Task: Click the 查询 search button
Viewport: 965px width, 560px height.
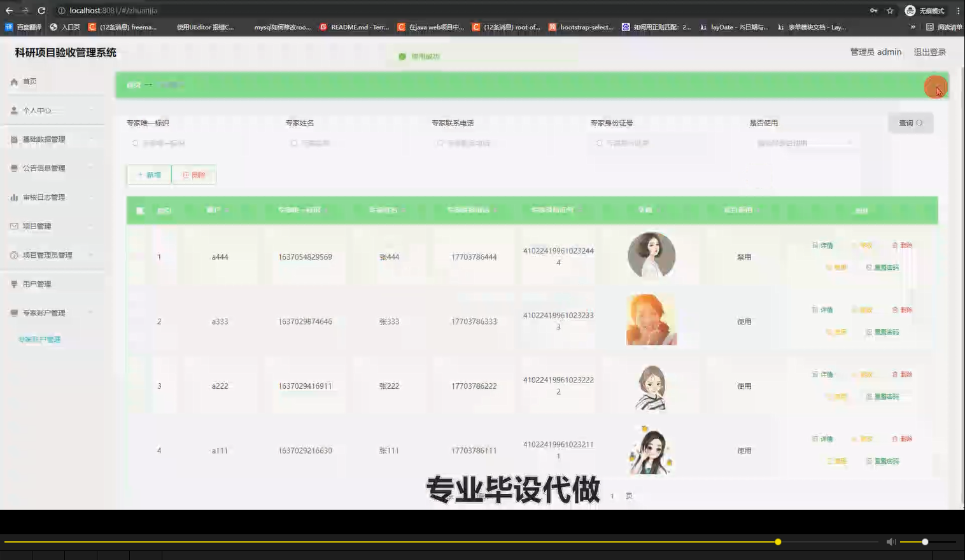Action: click(910, 123)
